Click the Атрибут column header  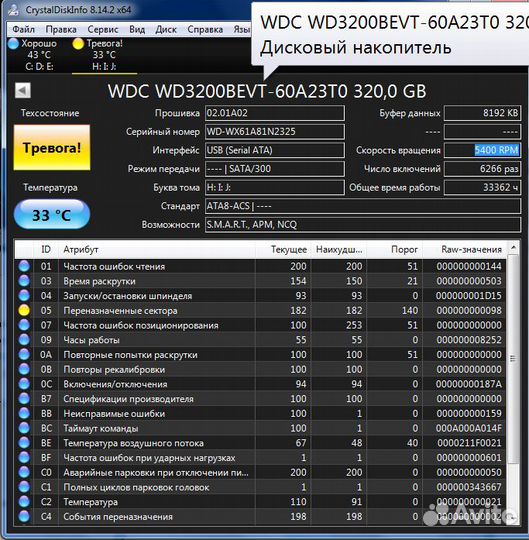coord(157,249)
